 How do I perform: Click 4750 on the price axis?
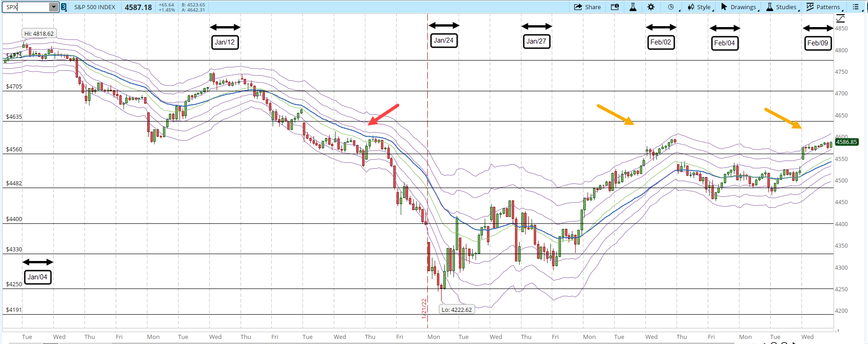pos(841,72)
